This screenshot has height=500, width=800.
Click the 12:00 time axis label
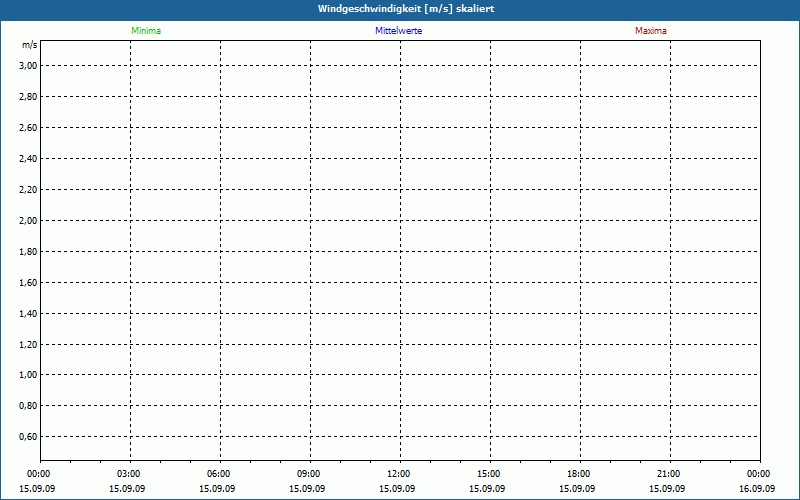tap(398, 474)
